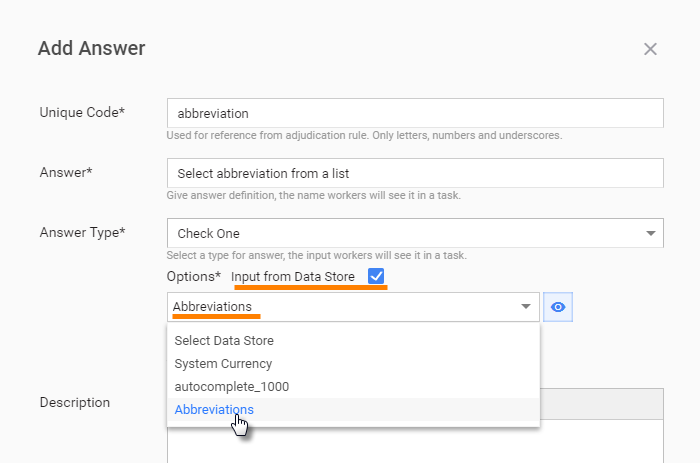
Task: Click the hint text starting 'Give answer definition'
Action: click(x=313, y=196)
